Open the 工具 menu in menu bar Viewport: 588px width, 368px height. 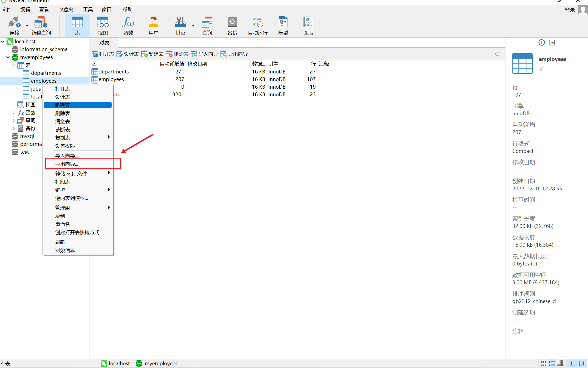pyautogui.click(x=88, y=10)
